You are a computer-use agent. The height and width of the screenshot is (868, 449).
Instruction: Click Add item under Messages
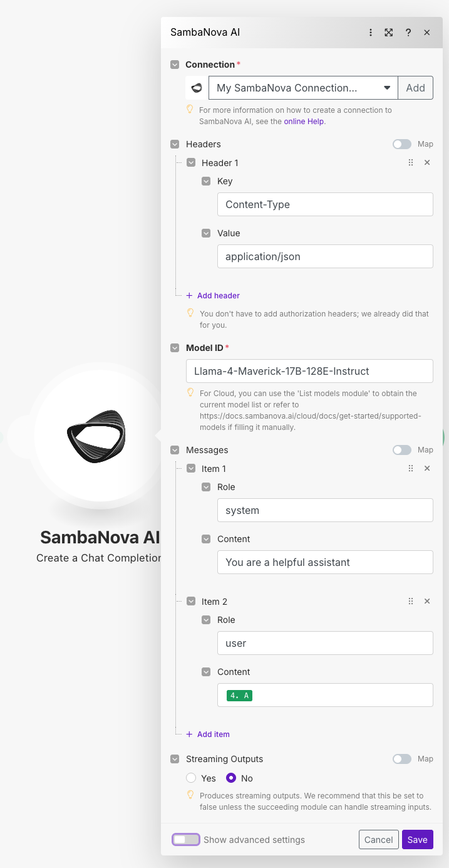pyautogui.click(x=208, y=734)
